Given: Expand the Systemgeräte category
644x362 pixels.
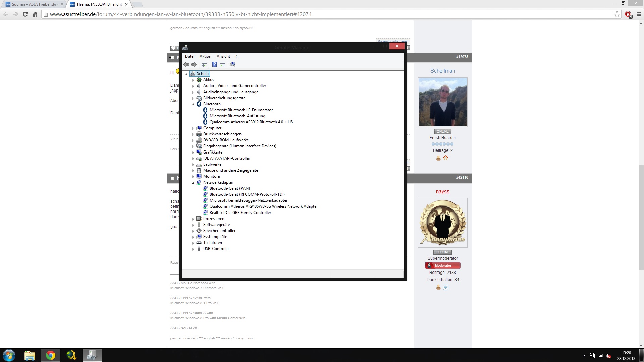Looking at the screenshot, I should click(193, 237).
